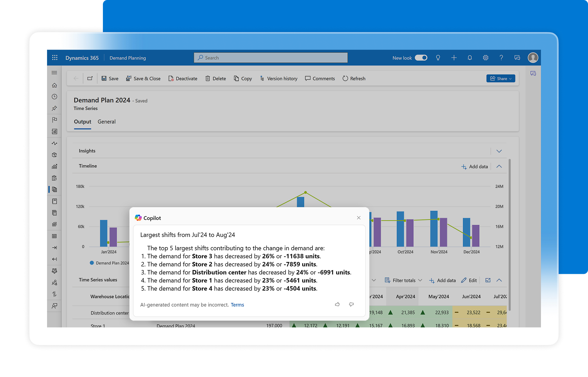588x377 pixels.
Task: Open the settings gear in the header
Action: coord(485,58)
